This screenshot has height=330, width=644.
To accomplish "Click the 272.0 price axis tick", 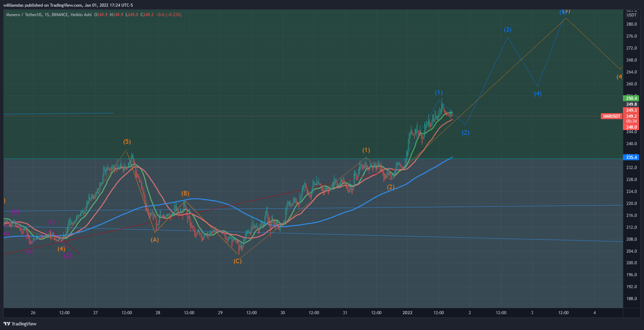I will pyautogui.click(x=631, y=48).
